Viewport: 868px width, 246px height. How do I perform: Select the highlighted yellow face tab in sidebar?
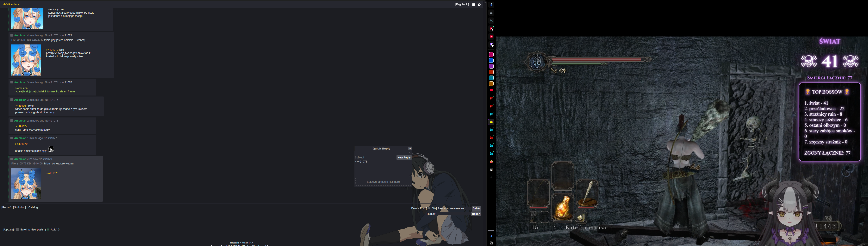click(491, 122)
